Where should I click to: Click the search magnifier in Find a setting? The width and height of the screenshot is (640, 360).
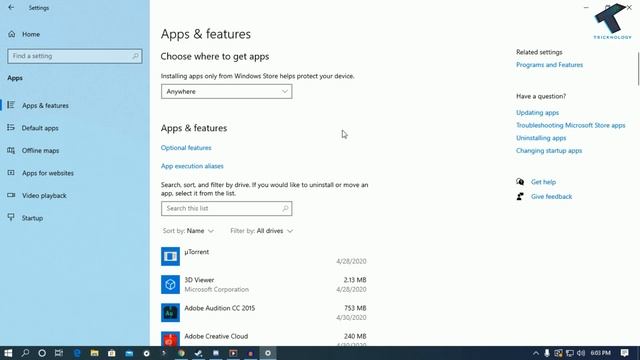[x=135, y=56]
